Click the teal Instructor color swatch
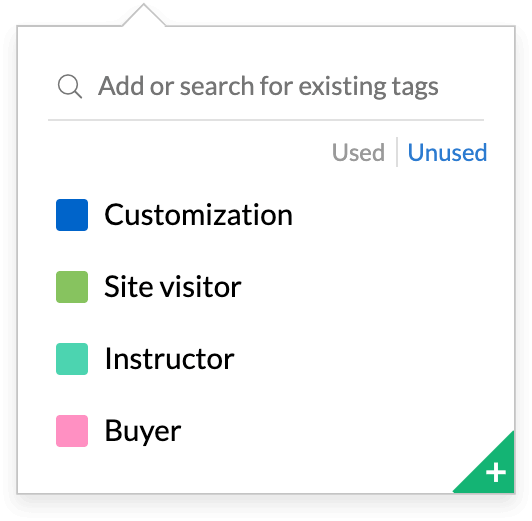 point(72,359)
